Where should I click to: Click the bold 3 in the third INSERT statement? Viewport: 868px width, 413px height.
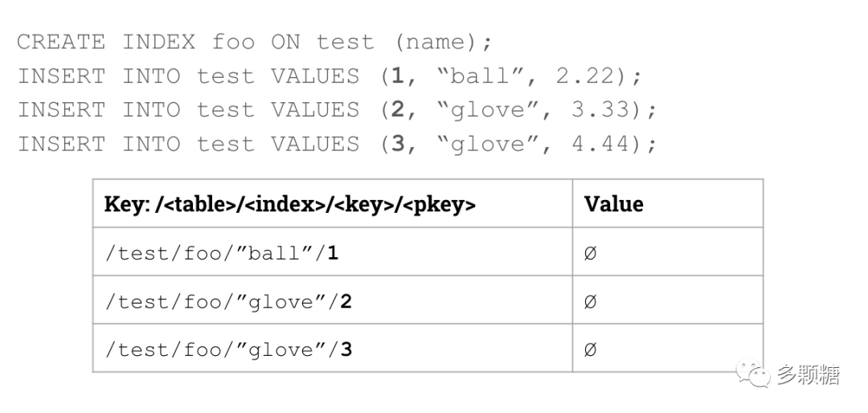pos(397,144)
